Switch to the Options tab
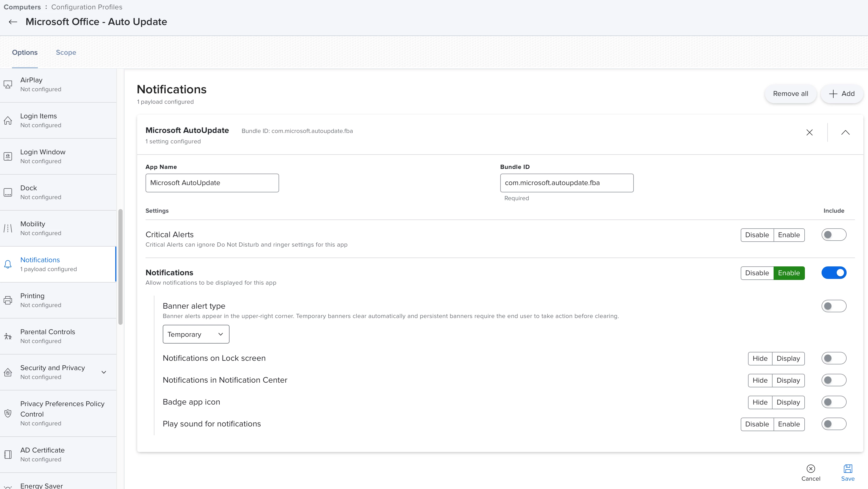This screenshot has height=489, width=868. click(x=25, y=53)
